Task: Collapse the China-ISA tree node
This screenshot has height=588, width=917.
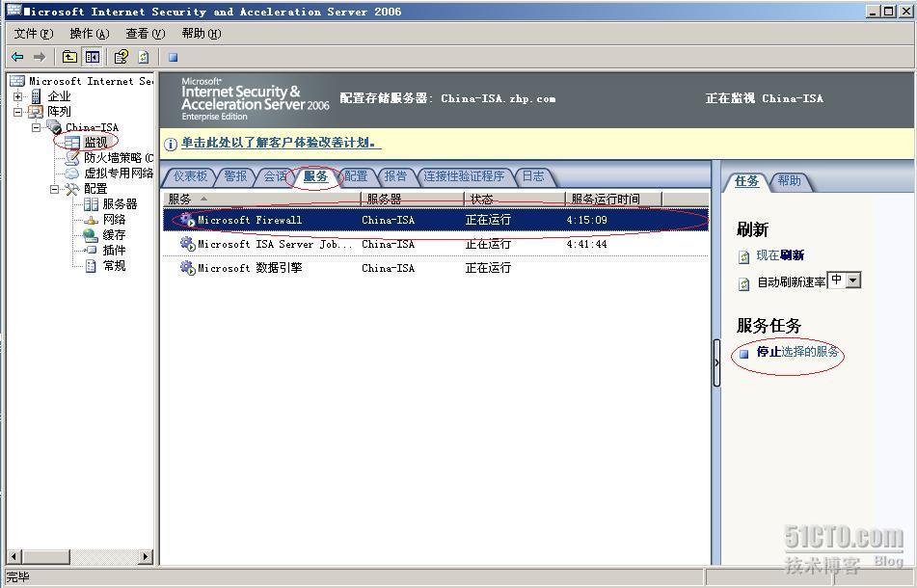Action: (x=37, y=127)
